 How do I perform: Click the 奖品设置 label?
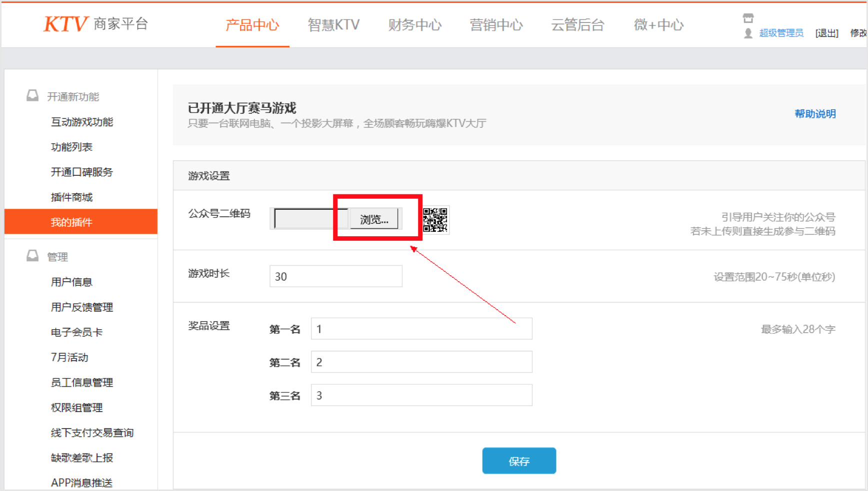coord(209,326)
